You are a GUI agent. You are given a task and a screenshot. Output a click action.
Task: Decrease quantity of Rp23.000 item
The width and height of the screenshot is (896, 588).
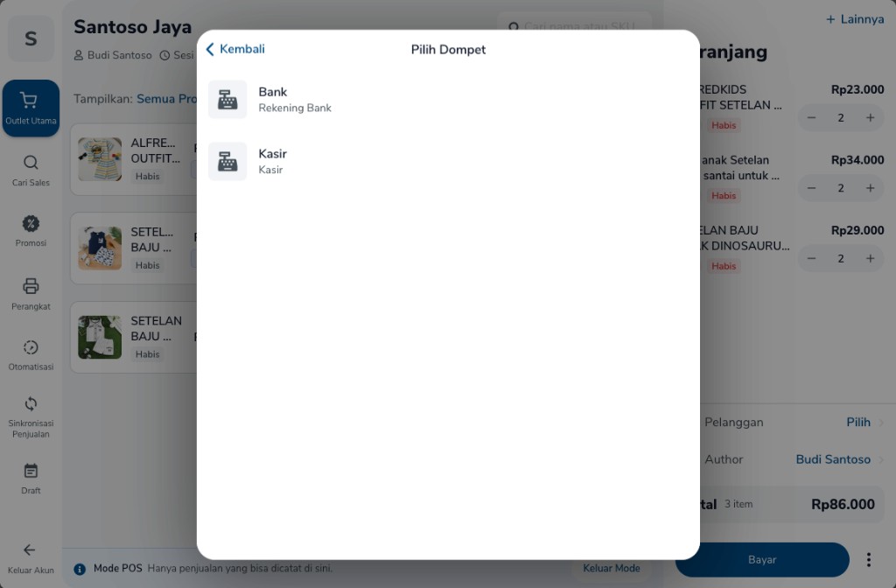pyautogui.click(x=811, y=118)
